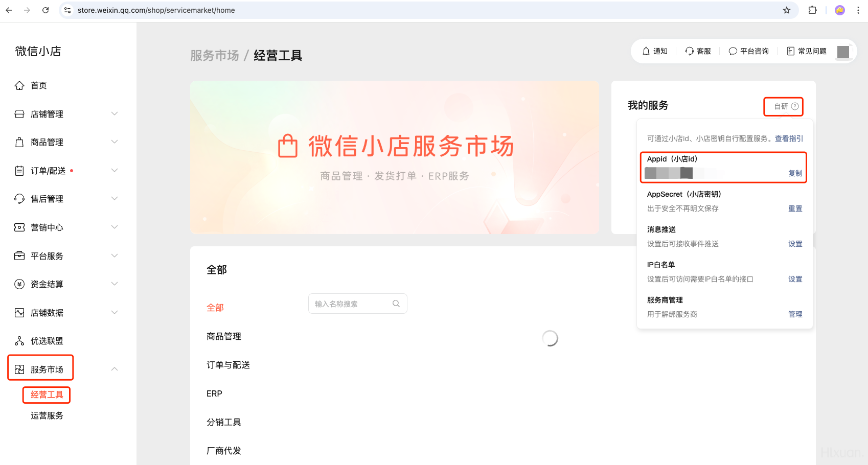Click the magnifier icon in the search box
This screenshot has width=868, height=465.
point(396,304)
